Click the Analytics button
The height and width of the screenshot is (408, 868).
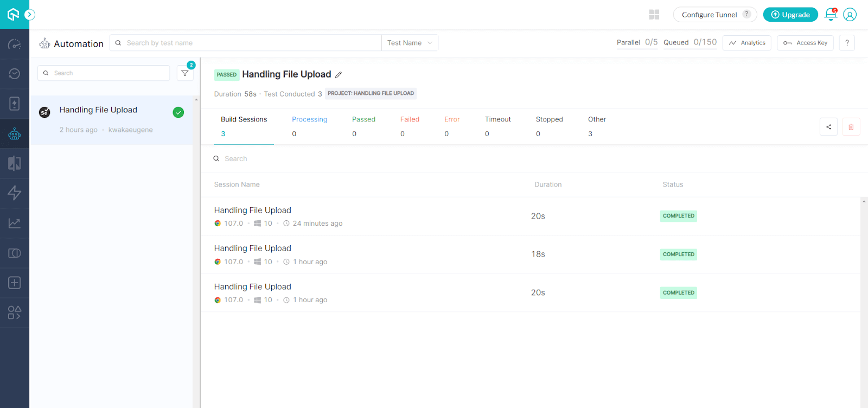[747, 43]
